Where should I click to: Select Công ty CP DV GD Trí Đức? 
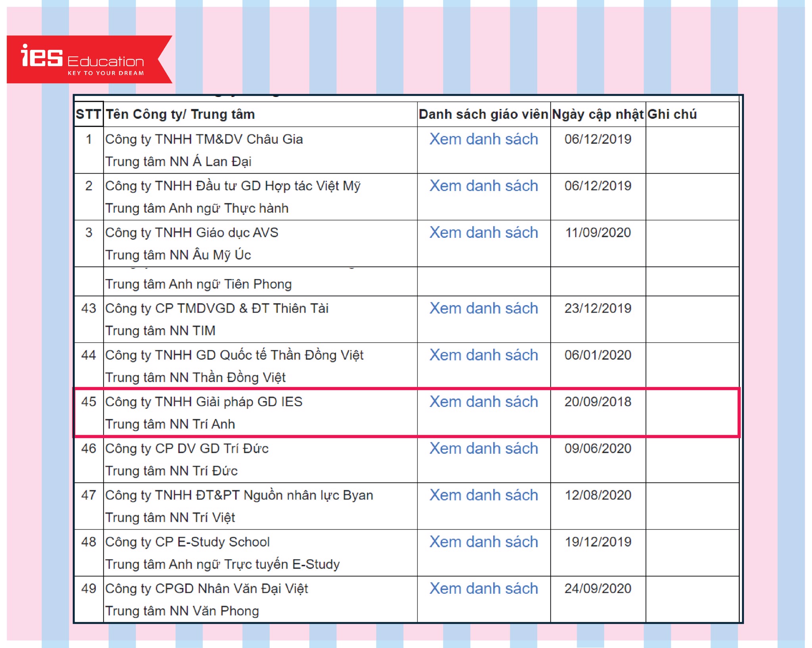point(187,449)
